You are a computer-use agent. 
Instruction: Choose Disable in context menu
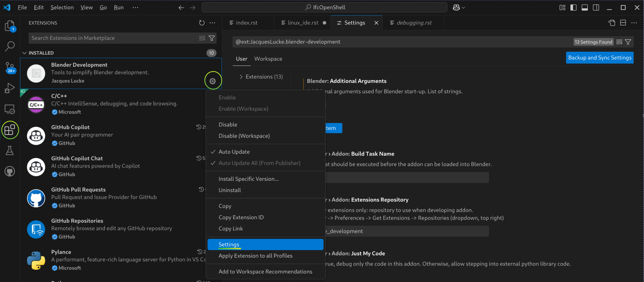click(265, 124)
